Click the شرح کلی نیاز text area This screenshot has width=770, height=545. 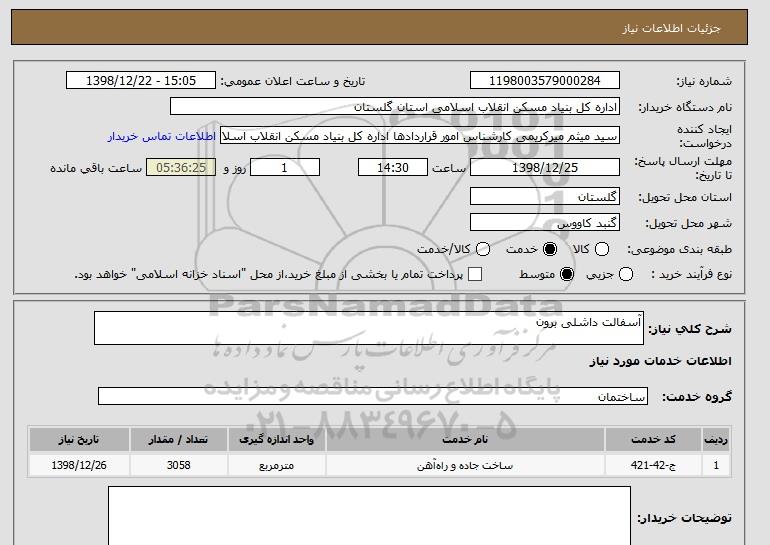369,328
